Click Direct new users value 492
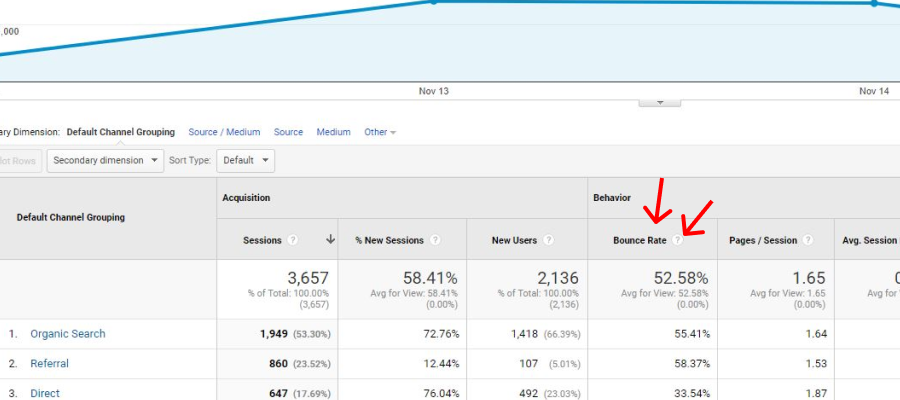The height and width of the screenshot is (400, 900). (x=528, y=393)
